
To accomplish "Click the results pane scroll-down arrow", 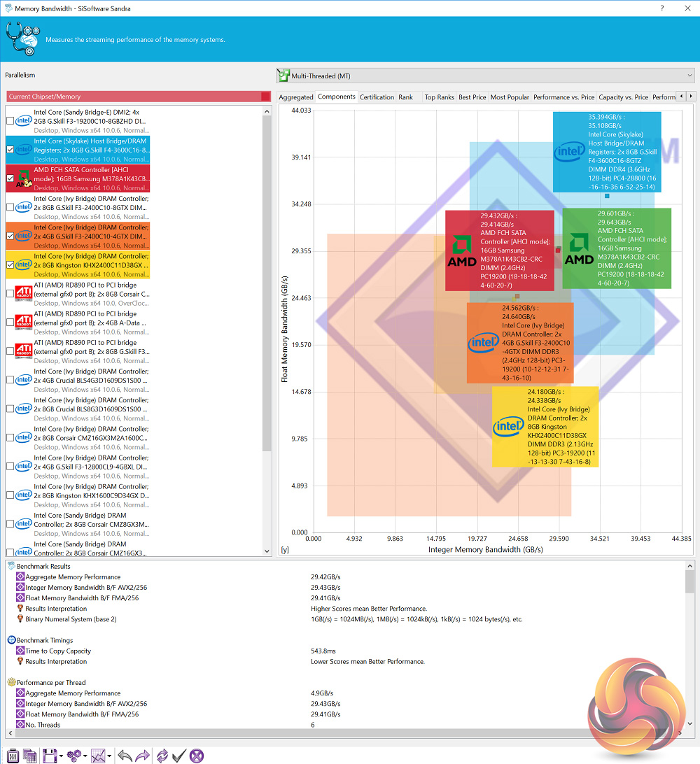I will click(x=689, y=723).
